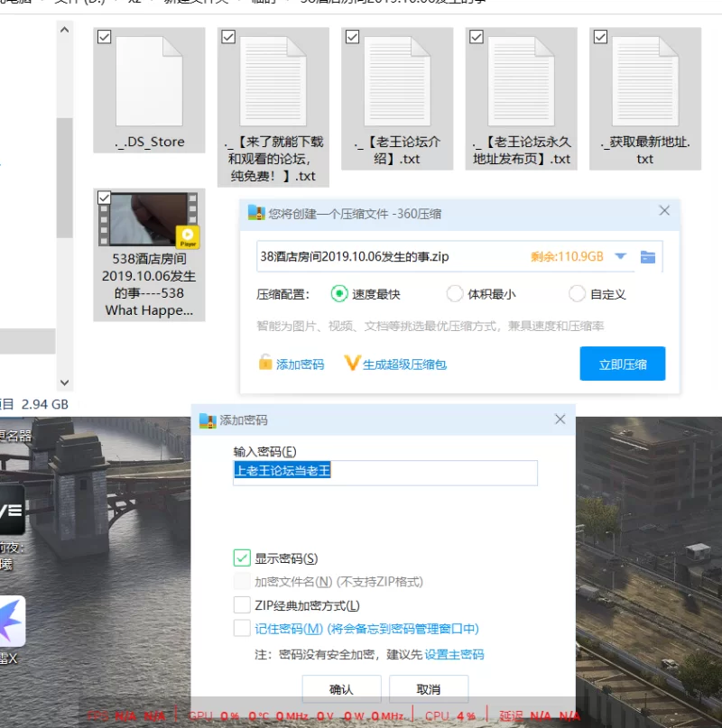Click the orange lock icon

tap(264, 362)
